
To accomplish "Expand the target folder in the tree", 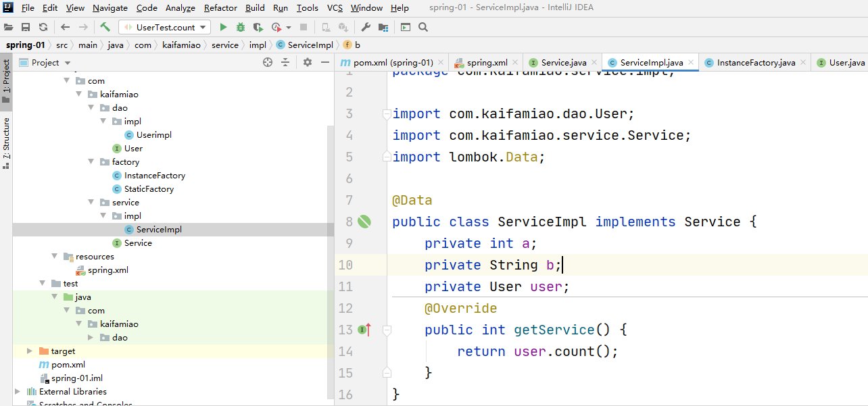I will [30, 351].
